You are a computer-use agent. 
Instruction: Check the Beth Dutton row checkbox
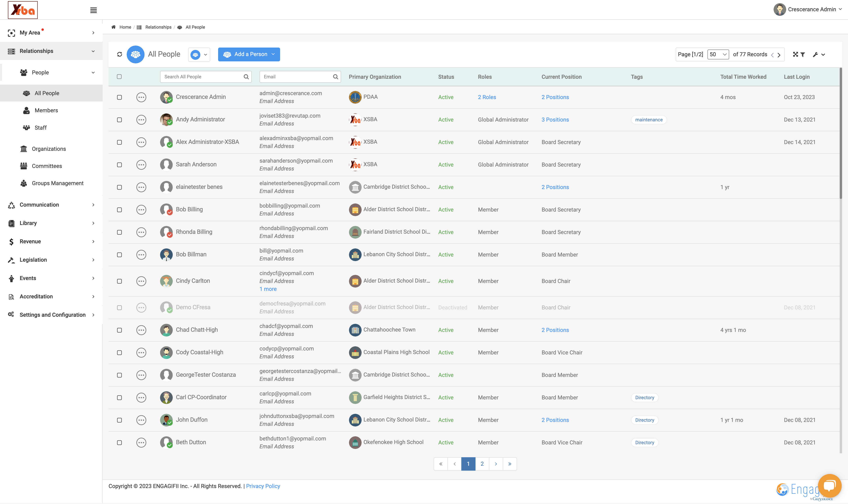click(120, 442)
